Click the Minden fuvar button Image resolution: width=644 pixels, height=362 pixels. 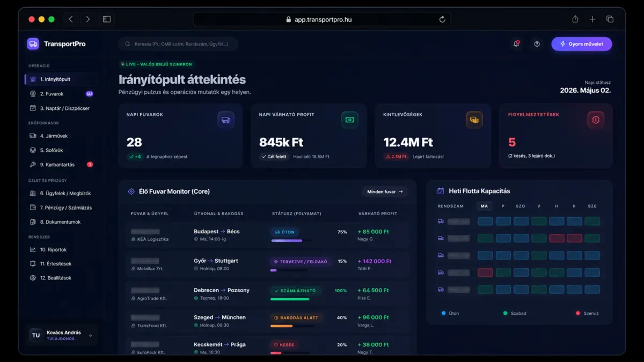[x=385, y=191]
